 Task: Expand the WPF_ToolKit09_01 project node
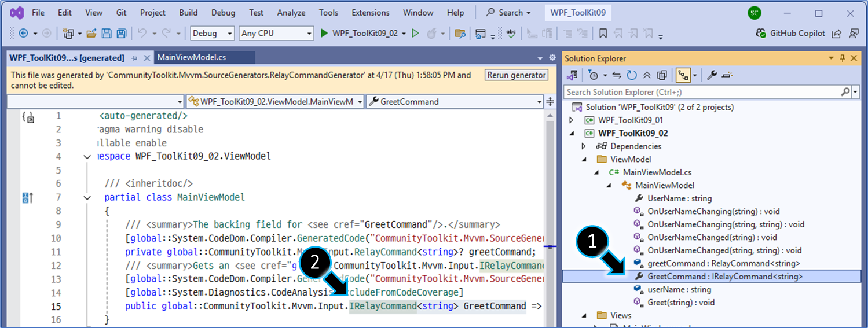(572, 120)
